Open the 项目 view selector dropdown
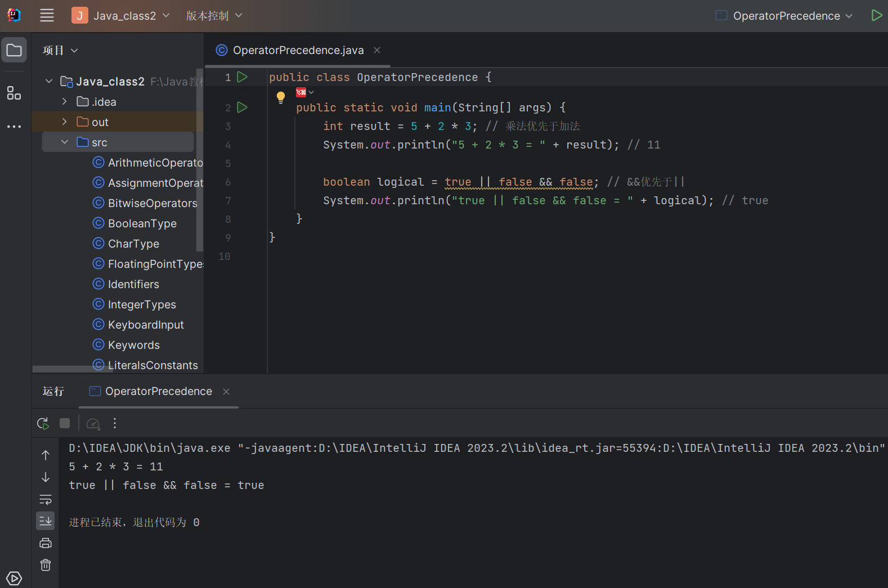Viewport: 888px width, 588px height. pos(60,51)
